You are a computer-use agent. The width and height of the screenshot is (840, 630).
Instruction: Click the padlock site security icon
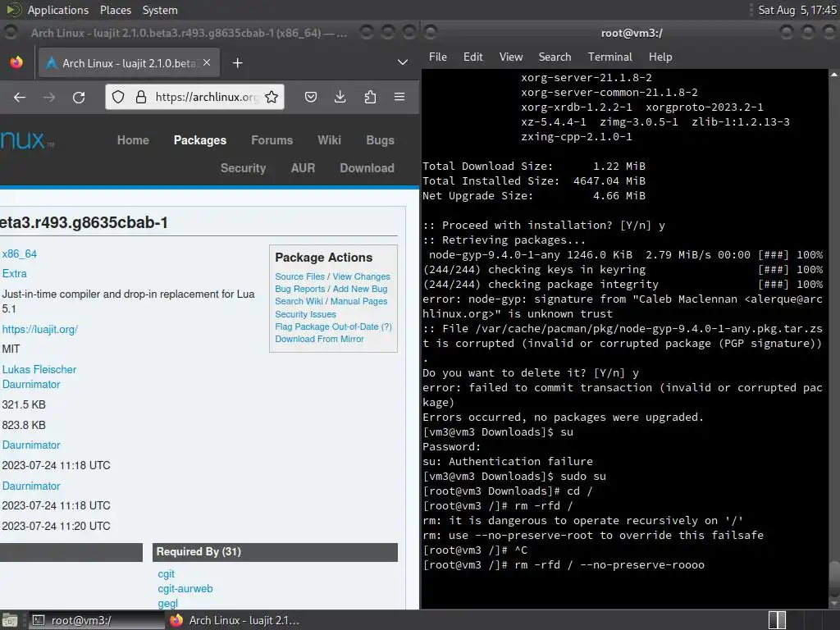(141, 97)
